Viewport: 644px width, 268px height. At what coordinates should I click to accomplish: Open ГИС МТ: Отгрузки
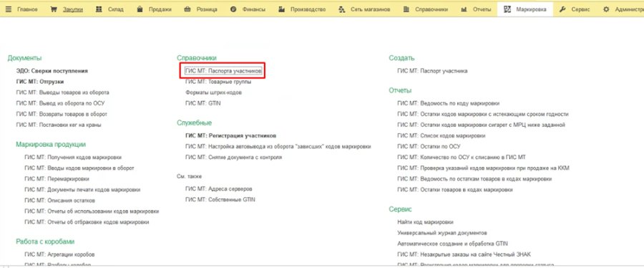(40, 82)
